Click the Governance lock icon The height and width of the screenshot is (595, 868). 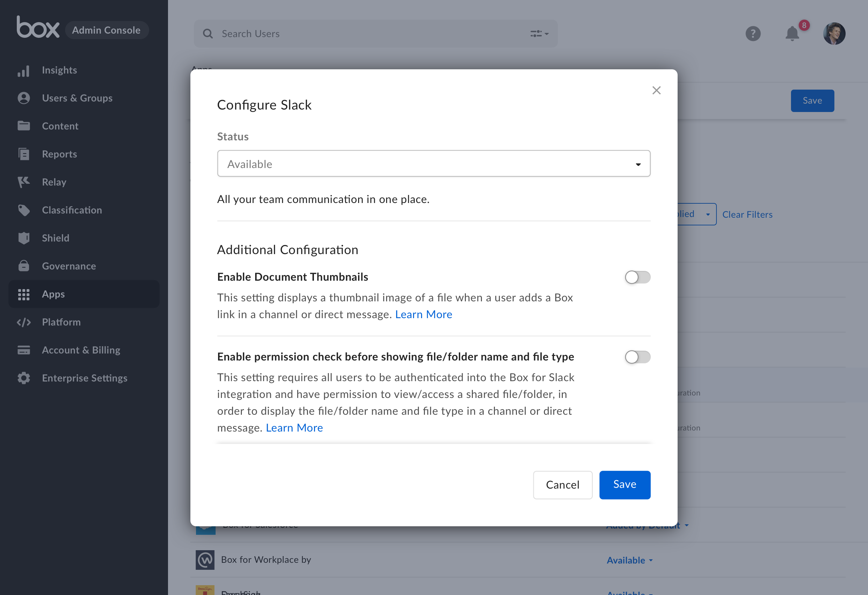coord(23,266)
